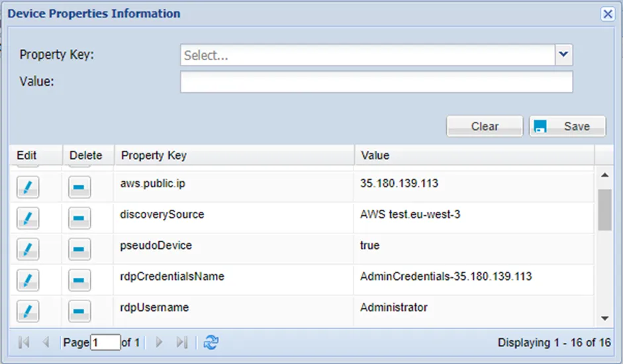Click the Property Key select field
623x364 pixels.
(367, 55)
